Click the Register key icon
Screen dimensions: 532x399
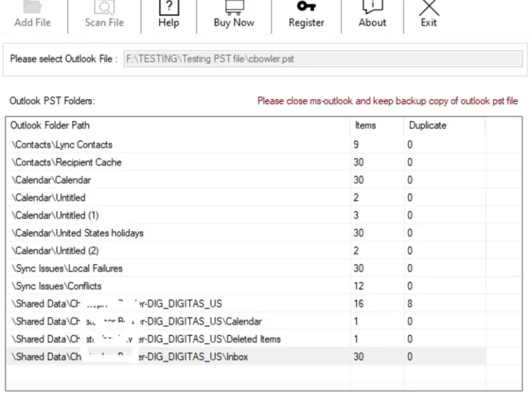pos(306,7)
